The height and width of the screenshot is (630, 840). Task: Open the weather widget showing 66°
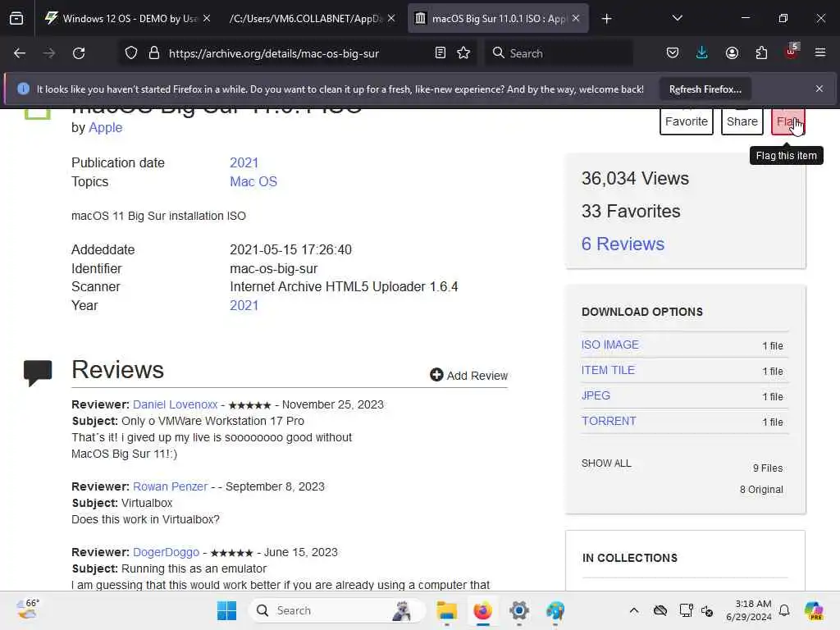click(x=27, y=609)
